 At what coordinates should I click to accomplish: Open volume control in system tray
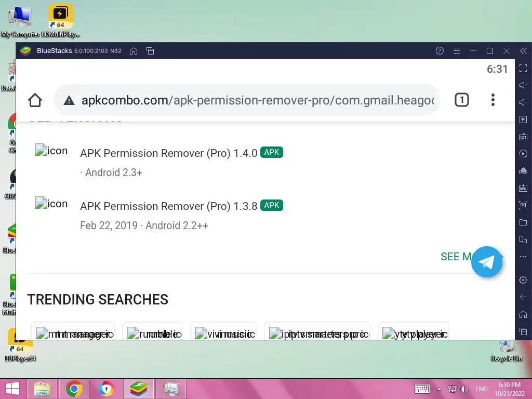click(x=464, y=389)
